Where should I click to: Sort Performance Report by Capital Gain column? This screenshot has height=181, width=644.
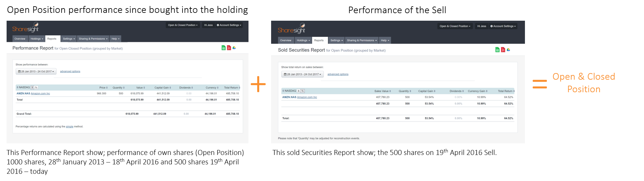[162, 88]
